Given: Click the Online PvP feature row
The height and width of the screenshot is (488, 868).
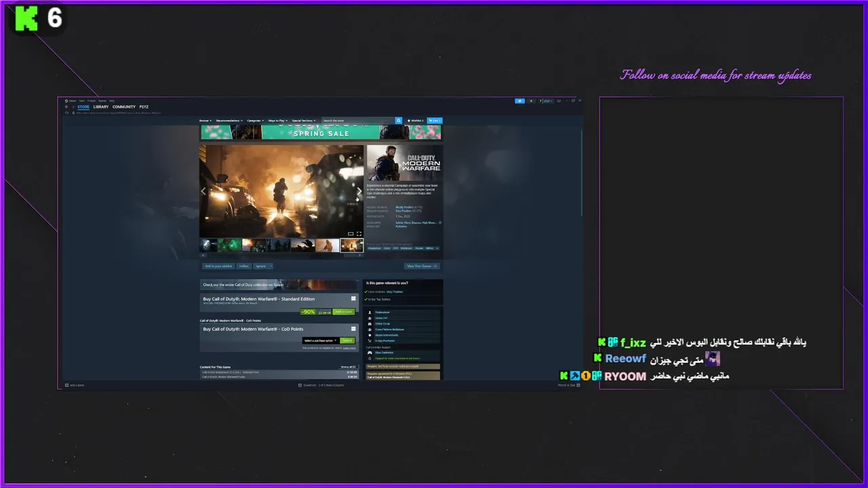Looking at the screenshot, I should click(403, 318).
